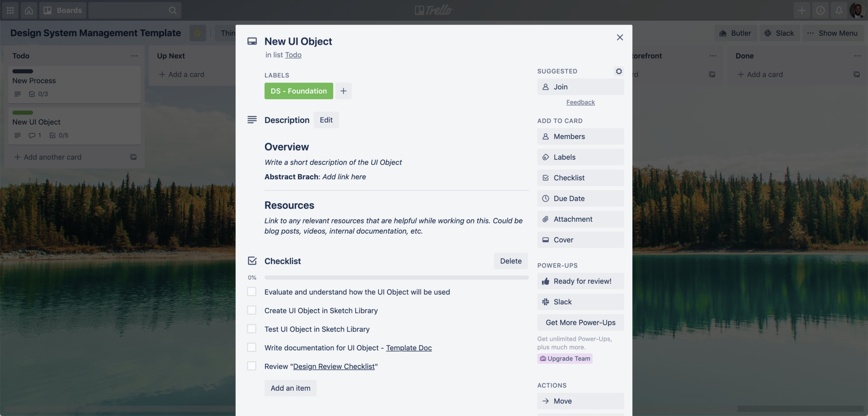This screenshot has width=868, height=416.
Task: Open the Template Doc link
Action: (408, 348)
